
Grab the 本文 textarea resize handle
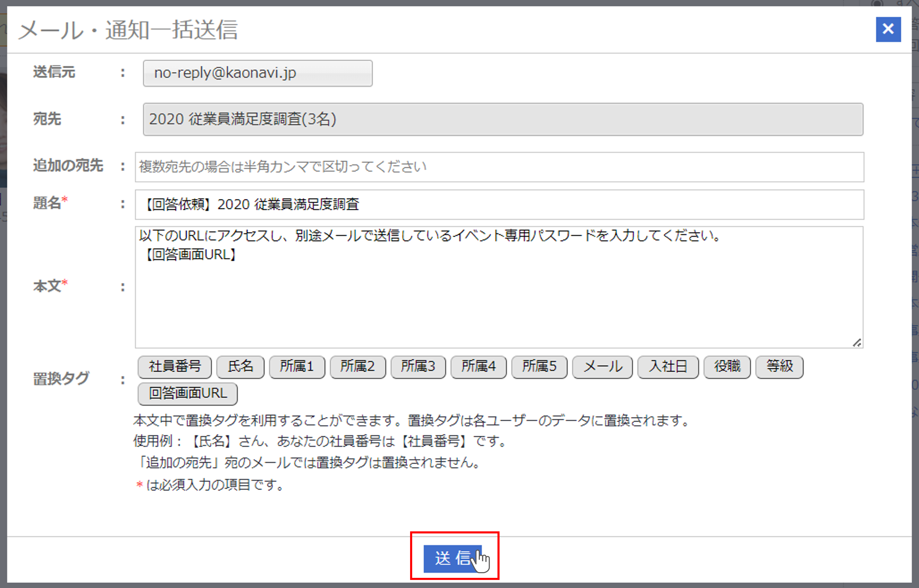click(857, 343)
